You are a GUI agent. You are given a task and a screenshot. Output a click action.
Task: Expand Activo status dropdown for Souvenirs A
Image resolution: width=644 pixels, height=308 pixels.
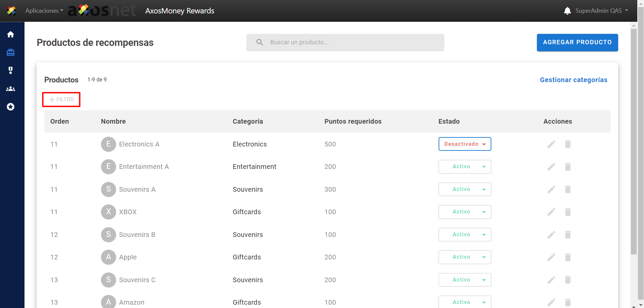point(464,189)
